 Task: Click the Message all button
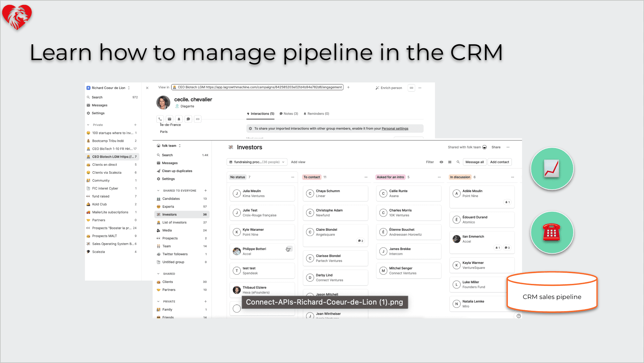coord(474,162)
